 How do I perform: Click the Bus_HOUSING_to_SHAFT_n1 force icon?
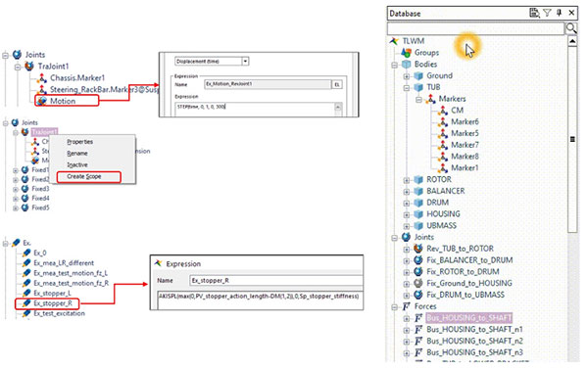click(x=418, y=330)
